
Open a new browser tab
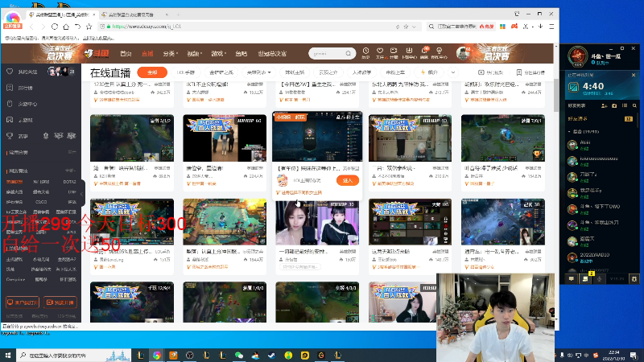click(178, 14)
